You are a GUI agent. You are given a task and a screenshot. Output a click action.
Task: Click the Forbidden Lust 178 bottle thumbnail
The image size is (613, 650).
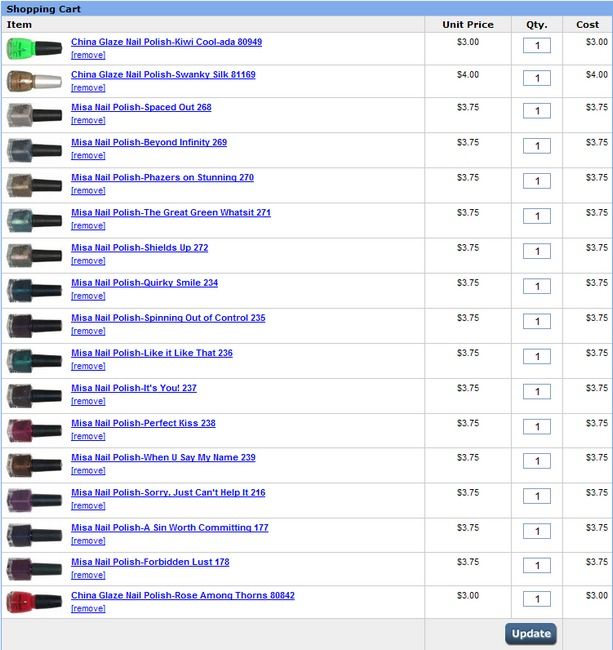point(34,570)
